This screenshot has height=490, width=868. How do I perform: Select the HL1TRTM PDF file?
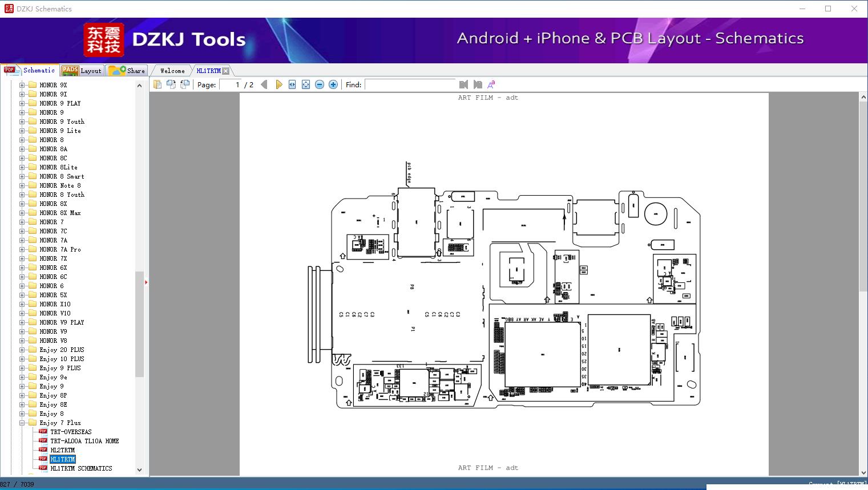[x=62, y=459]
